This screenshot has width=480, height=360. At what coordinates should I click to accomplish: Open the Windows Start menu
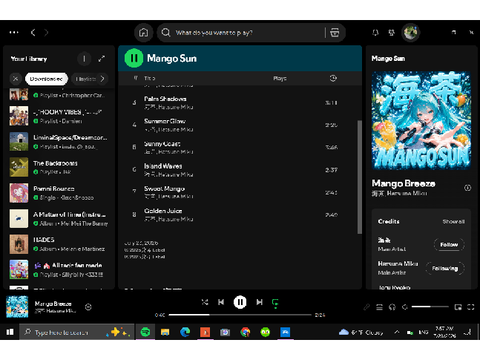(10, 332)
